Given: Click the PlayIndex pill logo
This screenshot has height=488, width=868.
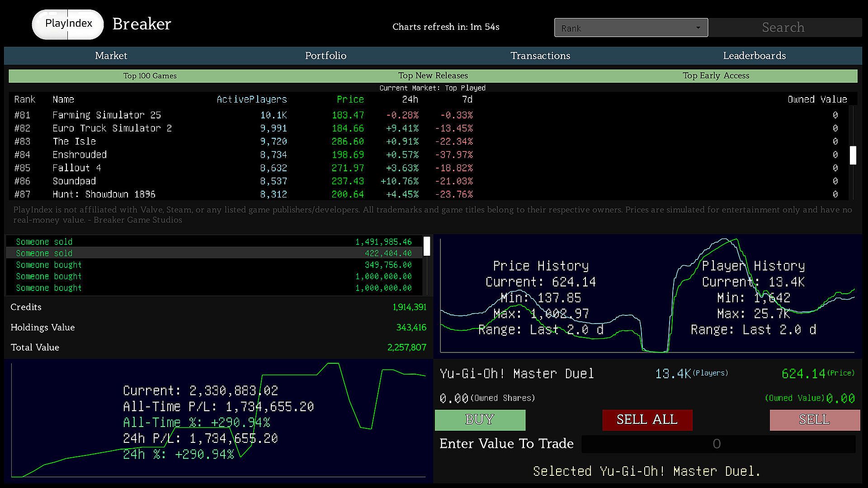Looking at the screenshot, I should pos(68,24).
